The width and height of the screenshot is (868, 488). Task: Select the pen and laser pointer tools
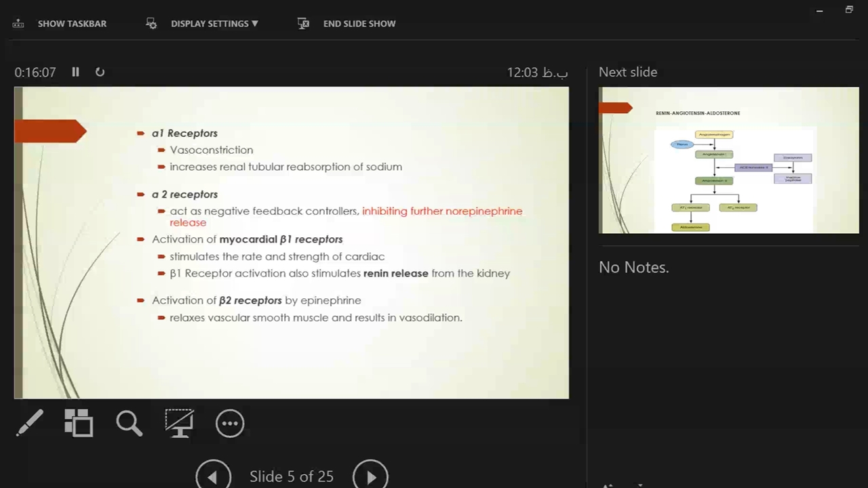pos(30,424)
